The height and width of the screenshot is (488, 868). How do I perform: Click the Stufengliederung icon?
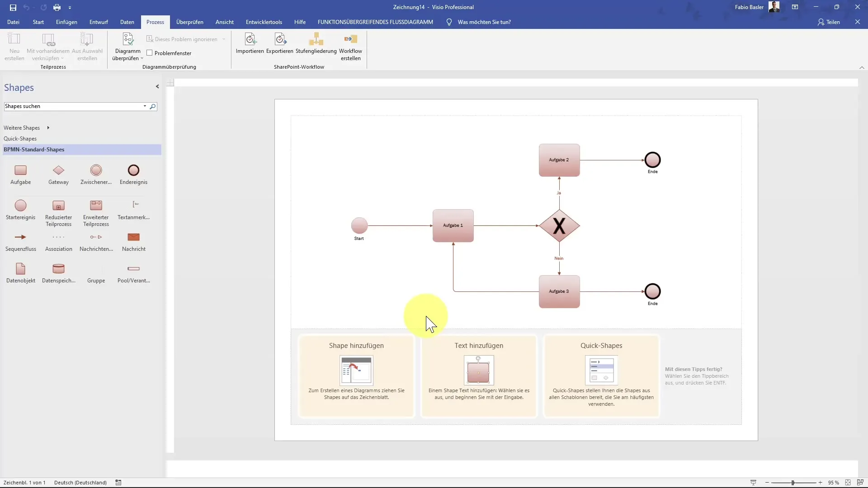pyautogui.click(x=316, y=40)
